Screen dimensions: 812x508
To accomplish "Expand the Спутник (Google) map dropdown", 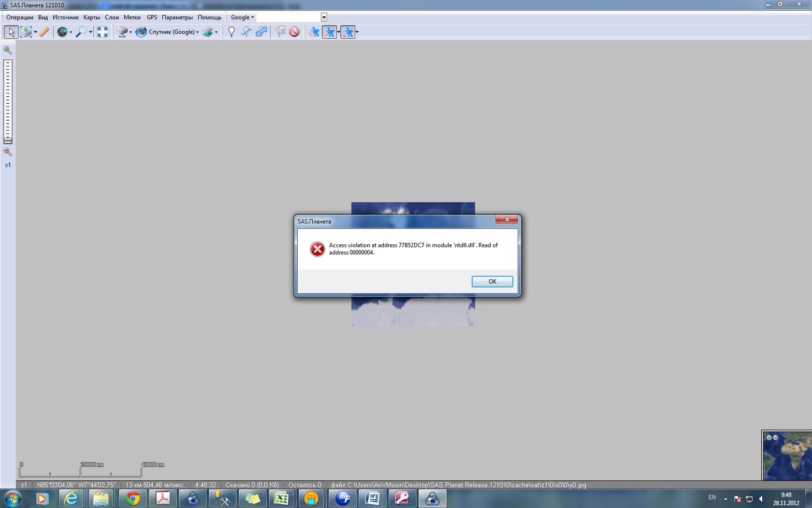I will (x=197, y=32).
